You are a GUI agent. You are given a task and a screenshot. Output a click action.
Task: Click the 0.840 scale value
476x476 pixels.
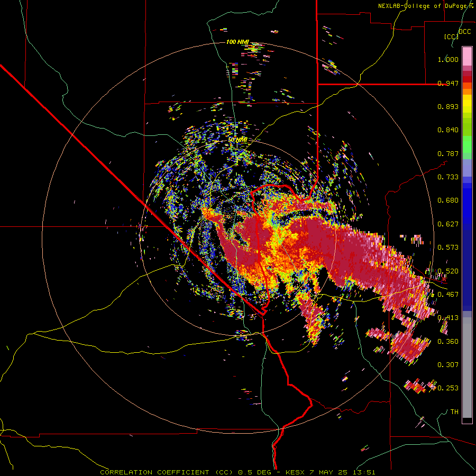pos(448,130)
